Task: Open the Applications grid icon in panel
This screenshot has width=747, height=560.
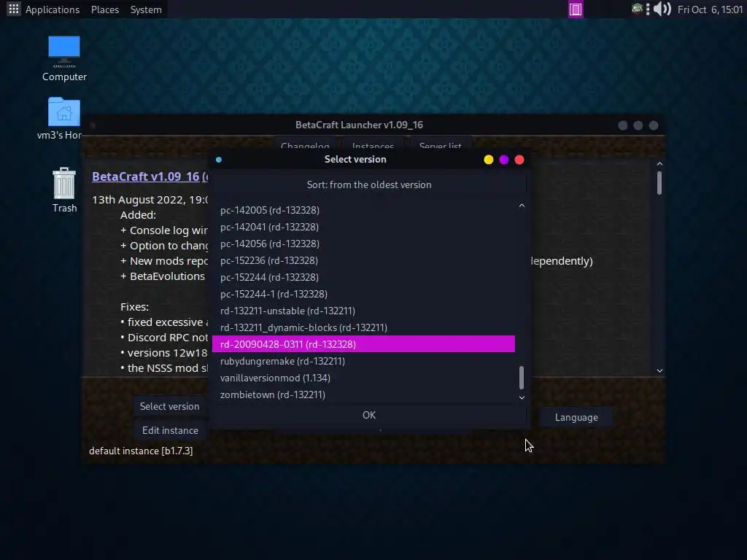Action: 14,9
